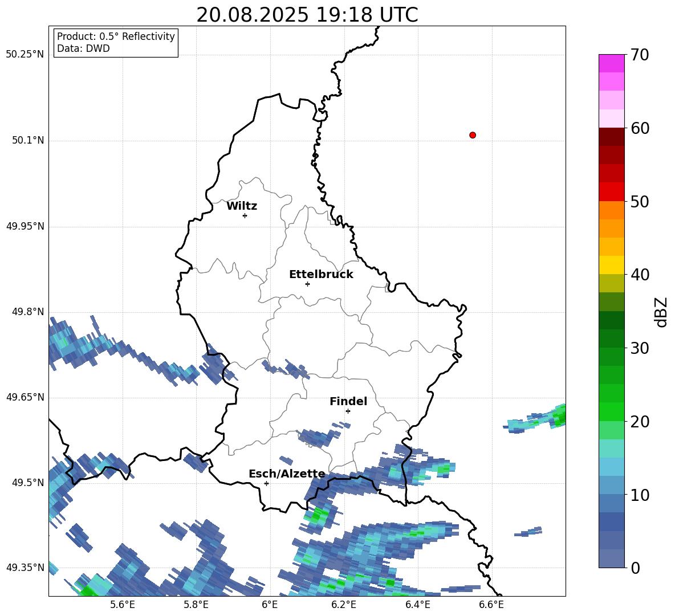Click the Wiltz station cross marker
This screenshot has height=616, width=675.
click(x=245, y=215)
